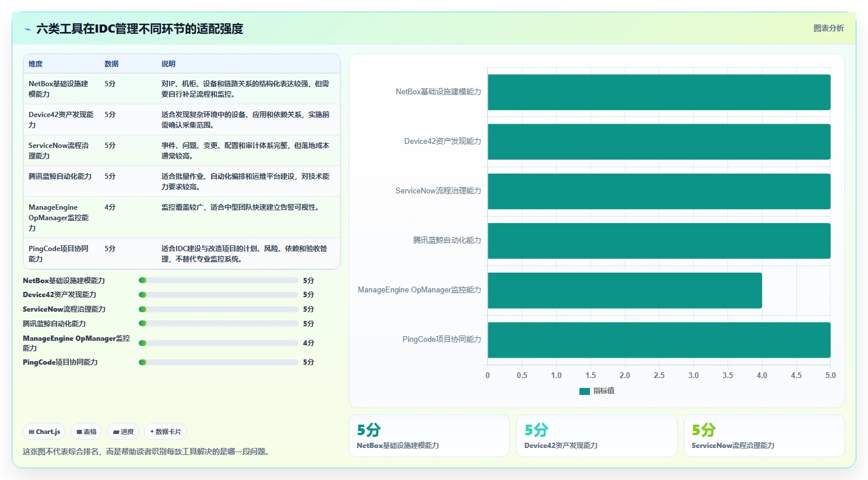Click the NetBox bar in the chart
868x480 pixels.
pos(659,92)
